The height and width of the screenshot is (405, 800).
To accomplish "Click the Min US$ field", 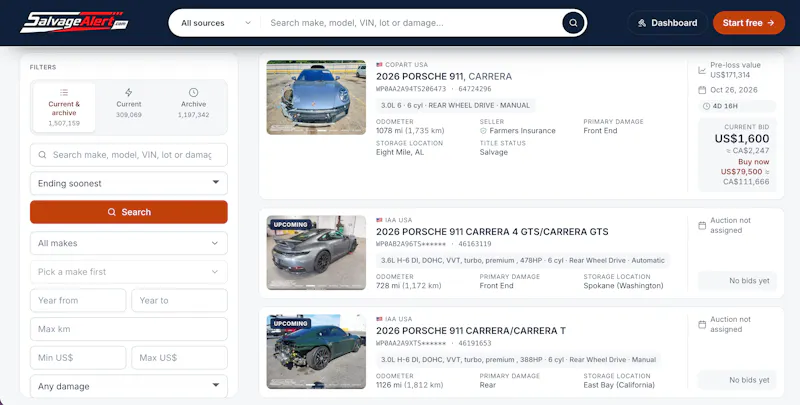I will point(78,358).
